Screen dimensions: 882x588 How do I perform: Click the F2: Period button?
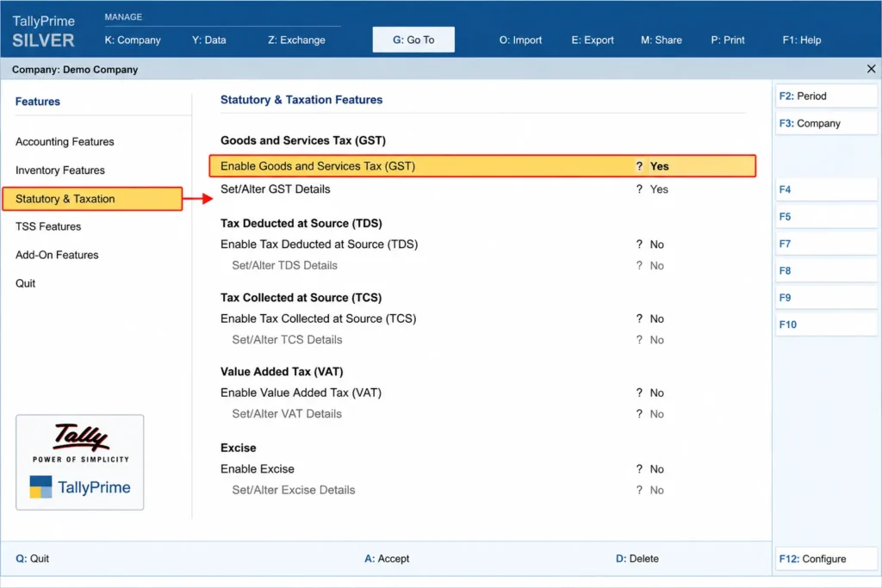826,96
